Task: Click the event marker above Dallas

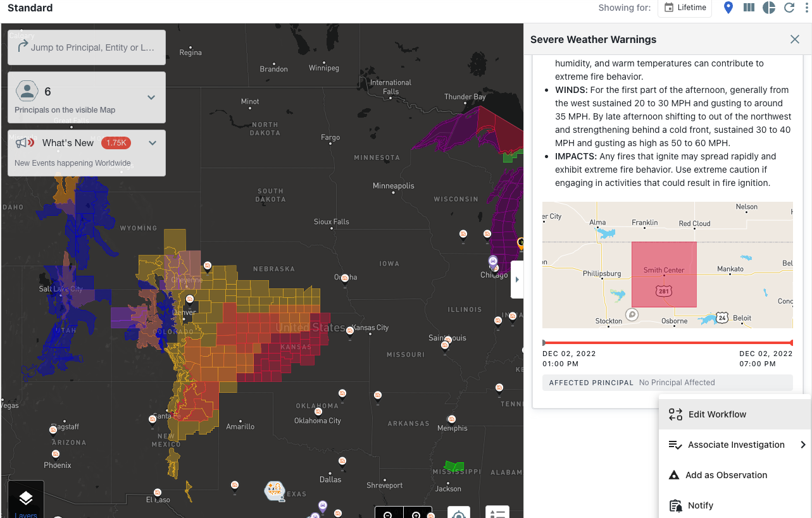Action: tap(342, 462)
